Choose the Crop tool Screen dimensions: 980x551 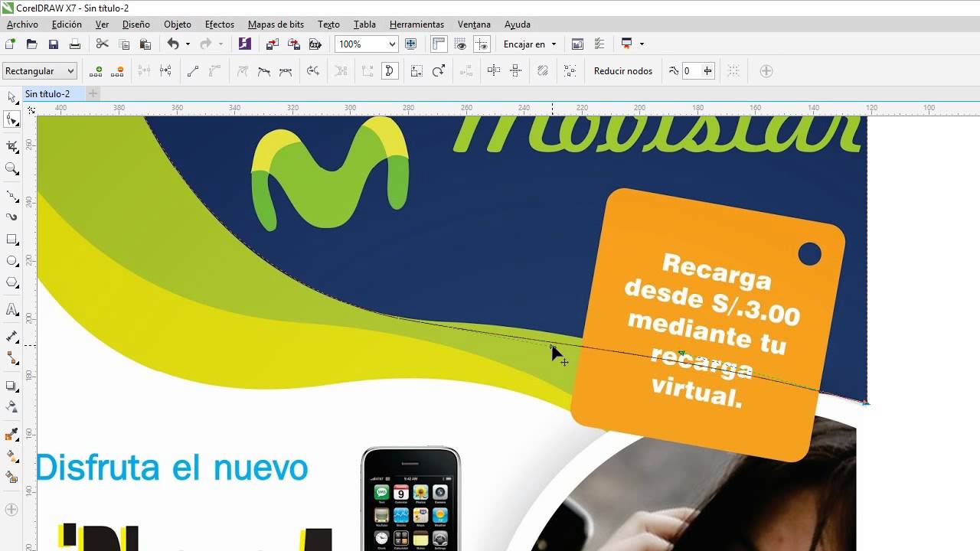[11, 146]
